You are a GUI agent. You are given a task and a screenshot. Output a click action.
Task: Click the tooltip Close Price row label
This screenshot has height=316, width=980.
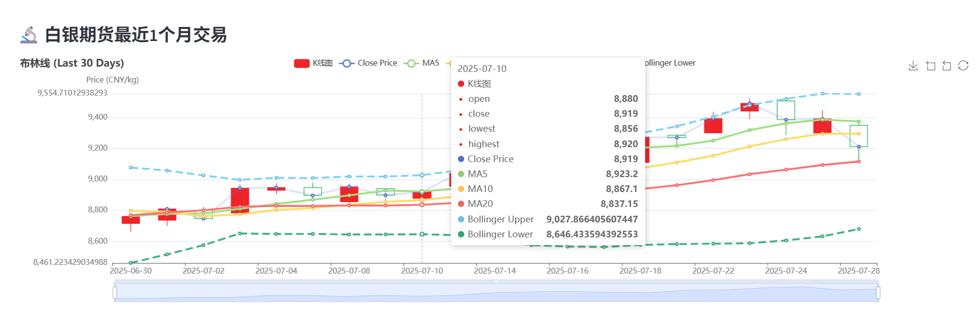(x=490, y=159)
